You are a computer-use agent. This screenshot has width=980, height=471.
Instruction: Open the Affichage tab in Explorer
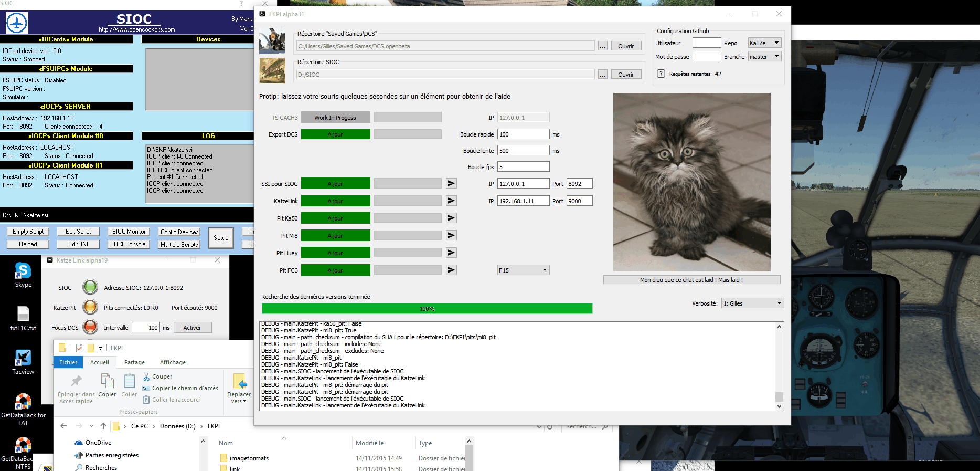click(173, 362)
